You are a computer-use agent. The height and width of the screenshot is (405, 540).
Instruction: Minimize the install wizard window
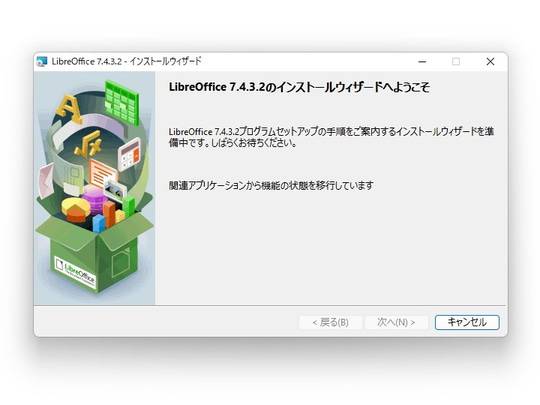422,62
